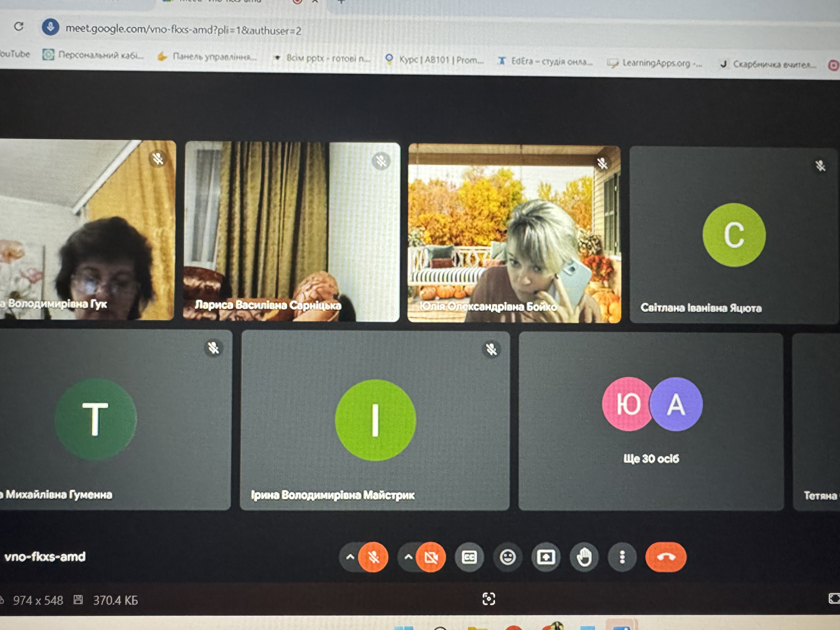Image resolution: width=840 pixels, height=630 pixels.
Task: Click the purple A avatar circle
Action: (x=676, y=404)
